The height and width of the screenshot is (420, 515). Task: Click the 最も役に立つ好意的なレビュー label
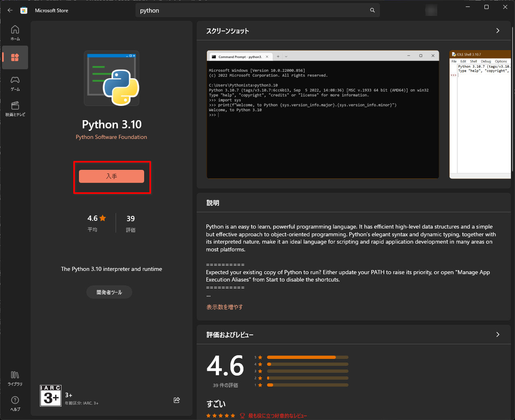point(278,416)
